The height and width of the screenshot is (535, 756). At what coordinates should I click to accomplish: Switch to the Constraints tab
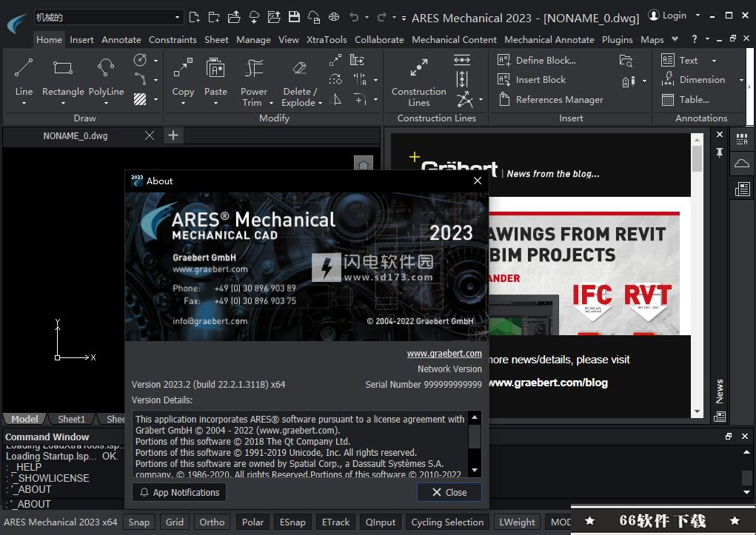(173, 39)
